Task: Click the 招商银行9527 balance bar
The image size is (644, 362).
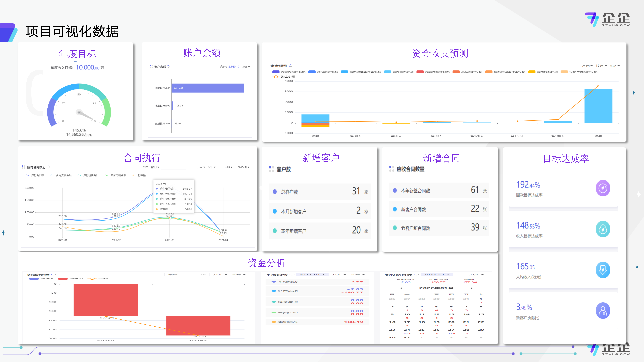Action: click(x=208, y=88)
